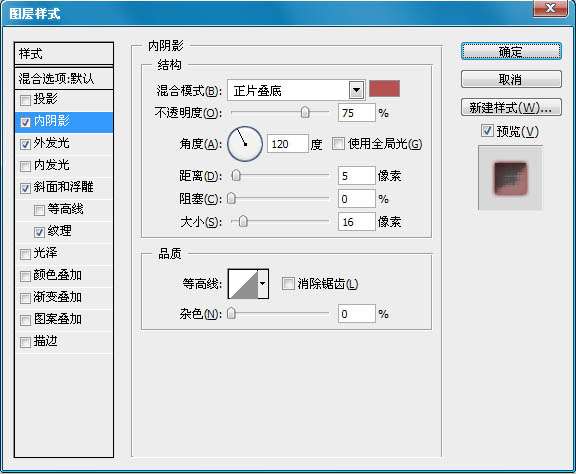This screenshot has height=474, width=576.
Task: Open the 样式 styles panel entry
Action: pos(64,54)
